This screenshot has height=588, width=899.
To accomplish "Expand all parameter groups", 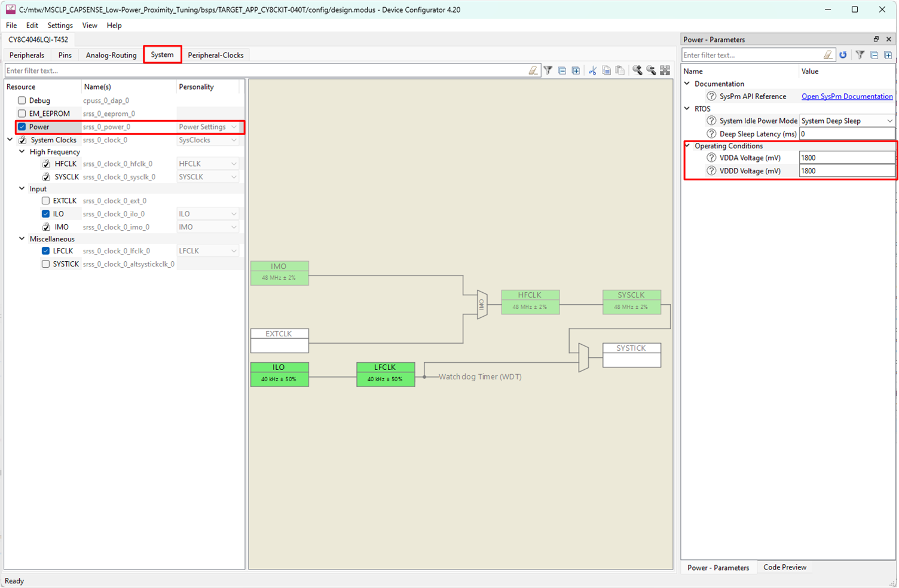I will 888,55.
